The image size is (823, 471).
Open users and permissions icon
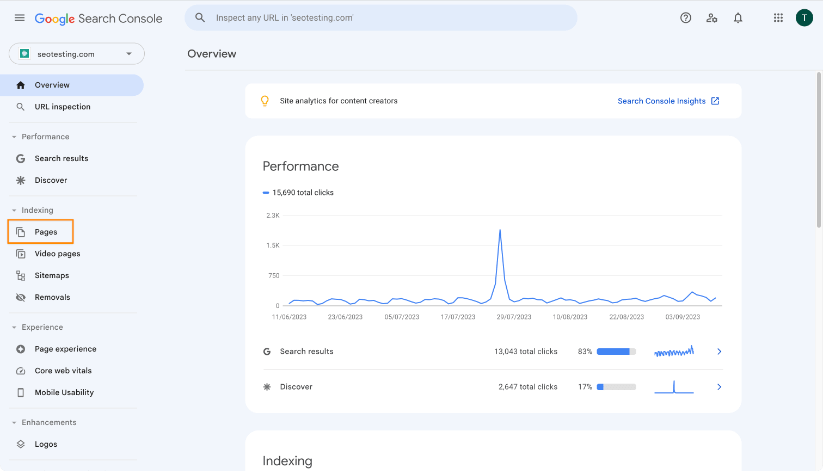coord(712,18)
